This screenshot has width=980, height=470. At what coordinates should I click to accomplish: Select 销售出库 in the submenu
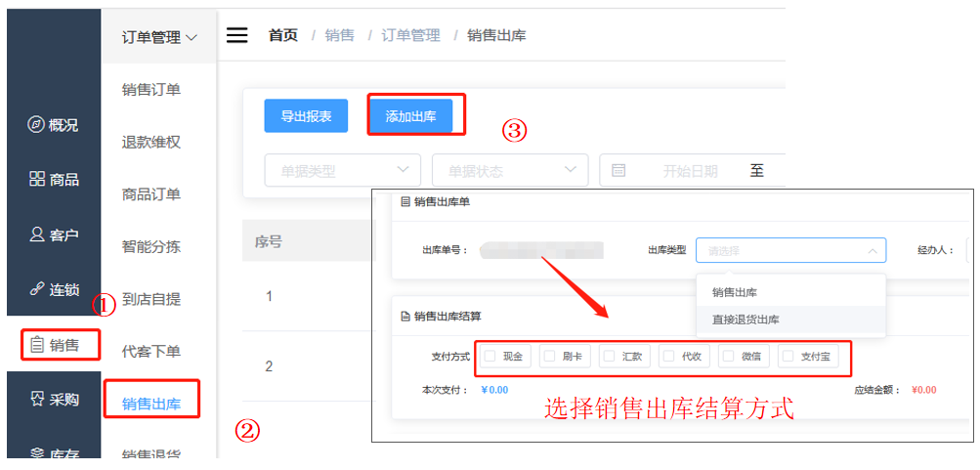(151, 404)
